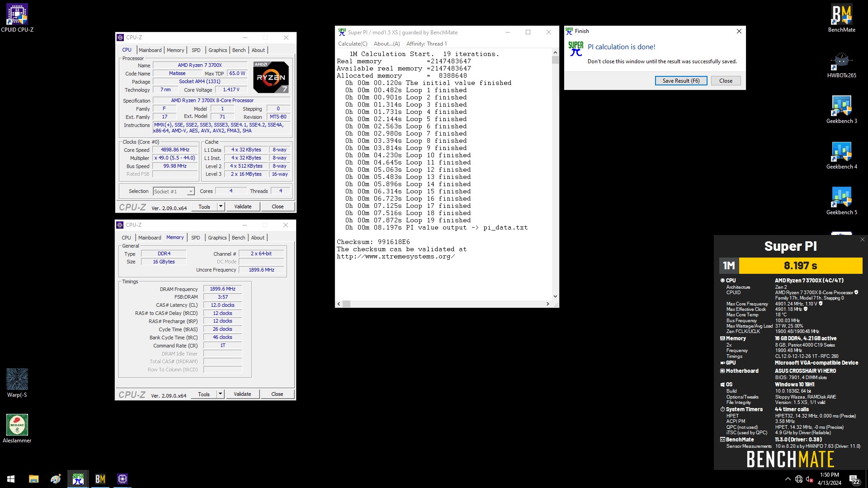The width and height of the screenshot is (868, 488).
Task: Click DRAM Frequency 1899.6 MHz field
Action: (222, 289)
